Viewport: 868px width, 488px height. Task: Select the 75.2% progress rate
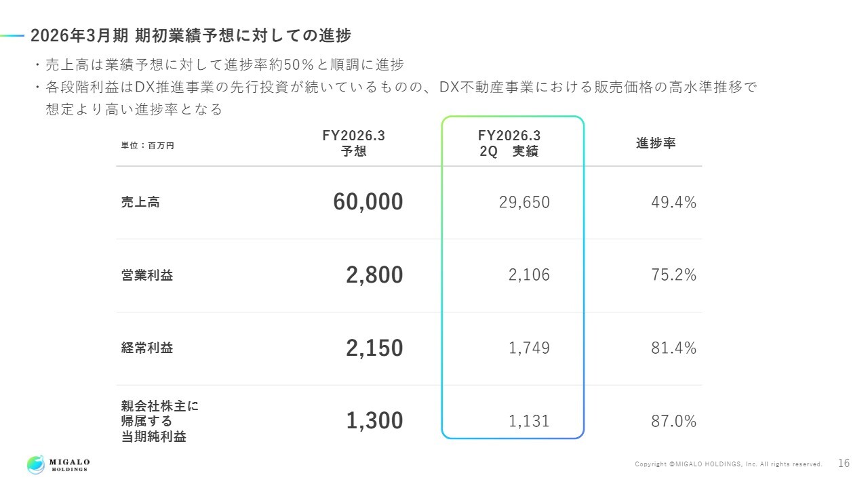click(x=673, y=275)
